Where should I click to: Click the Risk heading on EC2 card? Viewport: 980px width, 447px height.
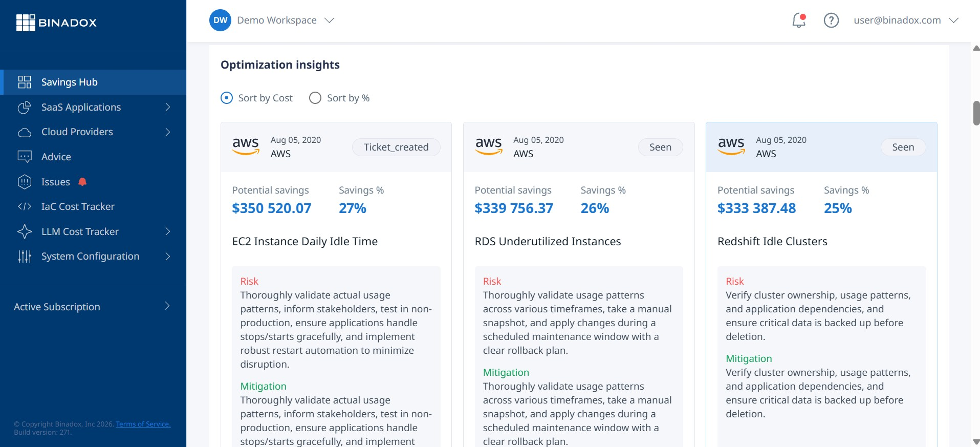point(249,281)
